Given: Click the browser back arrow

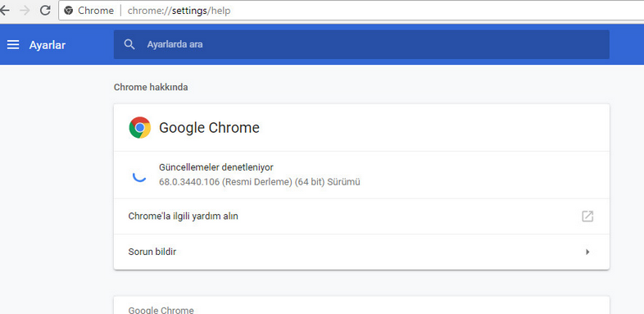Looking at the screenshot, I should (4, 11).
